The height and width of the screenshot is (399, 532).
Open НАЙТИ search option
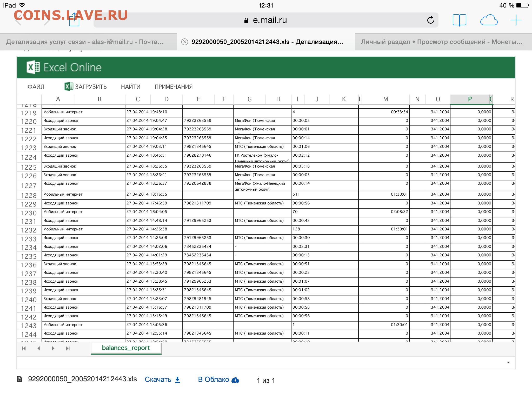(x=131, y=87)
